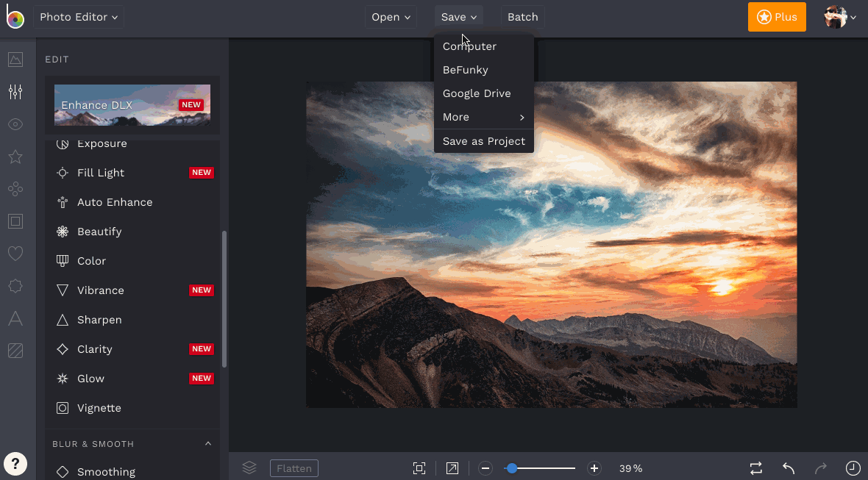Open the history clock icon
The height and width of the screenshot is (480, 868).
(x=853, y=468)
